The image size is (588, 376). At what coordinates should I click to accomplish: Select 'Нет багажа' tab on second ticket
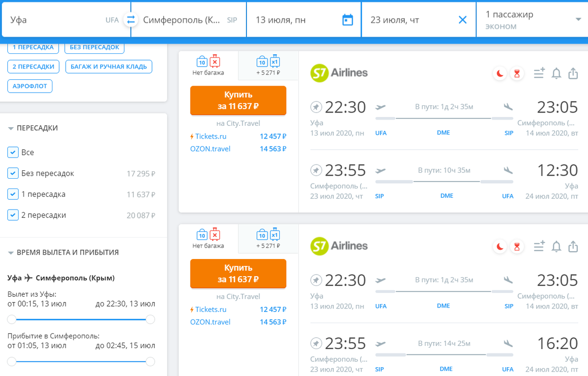[208, 239]
